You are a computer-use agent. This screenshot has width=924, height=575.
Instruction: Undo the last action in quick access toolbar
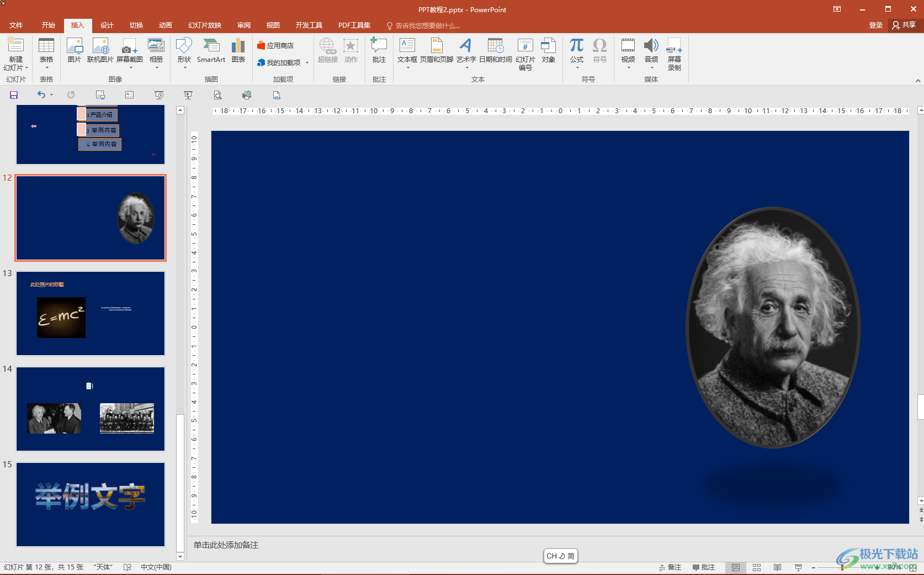pyautogui.click(x=41, y=95)
